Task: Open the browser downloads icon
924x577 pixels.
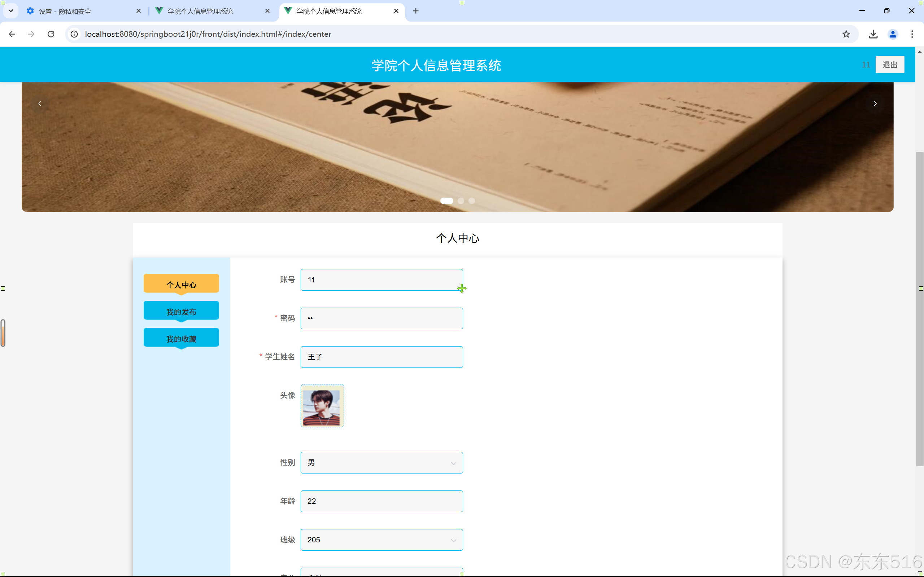Action: point(873,34)
